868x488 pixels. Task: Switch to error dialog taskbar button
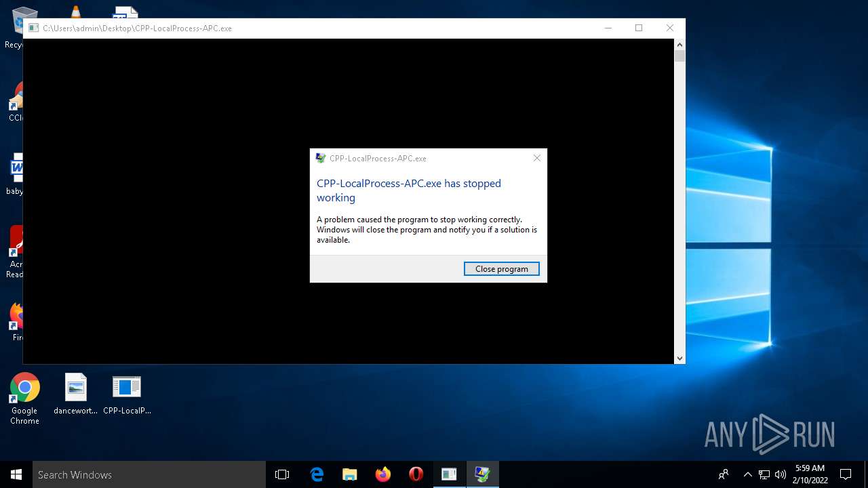[483, 474]
